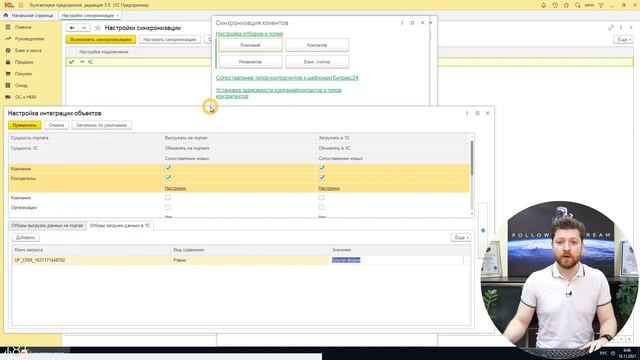This screenshot has height=360, width=640.
Task: Enable 1С-column checkbox in Организации row
Action: (322, 207)
